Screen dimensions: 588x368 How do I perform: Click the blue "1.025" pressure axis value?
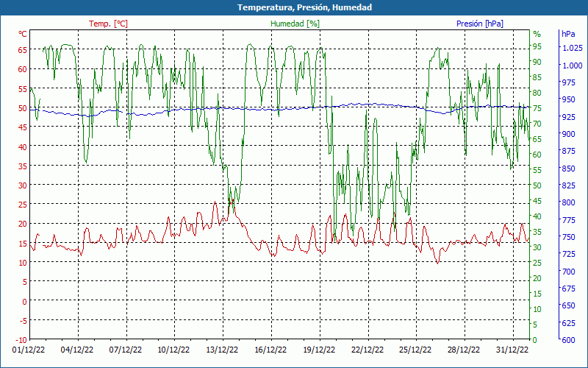click(x=573, y=48)
